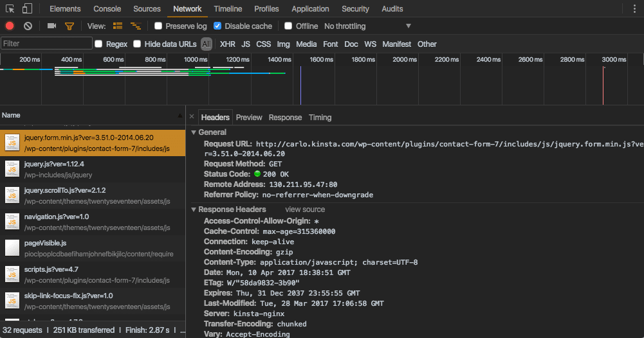
Task: Open the No throttling dropdown
Action: pyautogui.click(x=367, y=26)
